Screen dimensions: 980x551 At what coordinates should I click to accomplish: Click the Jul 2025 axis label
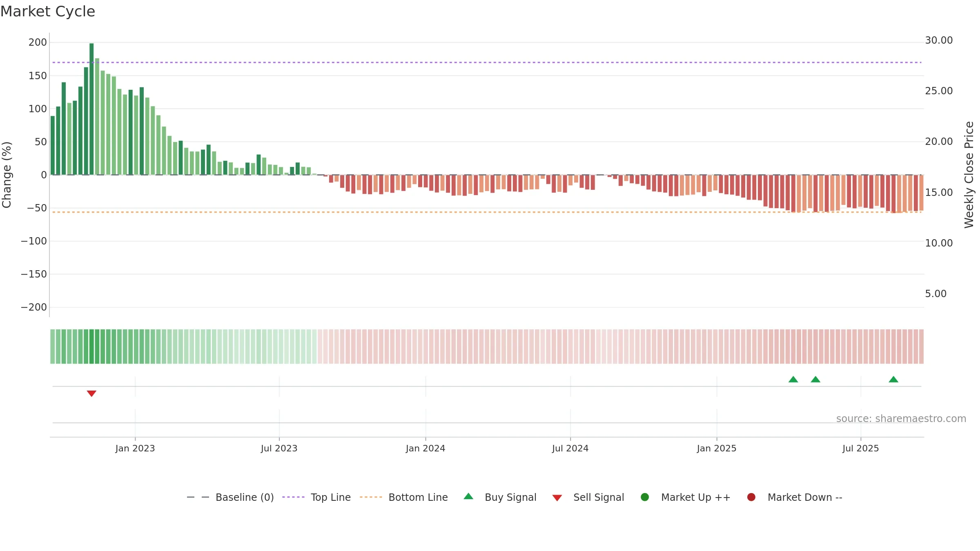point(861,449)
